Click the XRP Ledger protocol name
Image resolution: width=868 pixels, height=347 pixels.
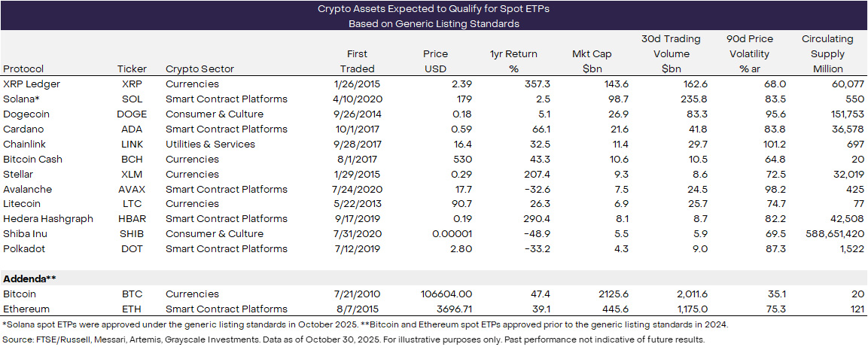coord(32,84)
